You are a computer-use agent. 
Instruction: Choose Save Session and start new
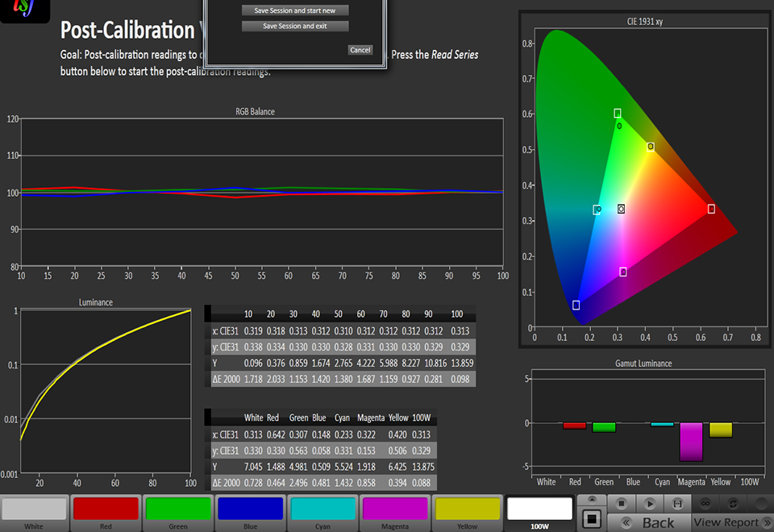click(295, 10)
